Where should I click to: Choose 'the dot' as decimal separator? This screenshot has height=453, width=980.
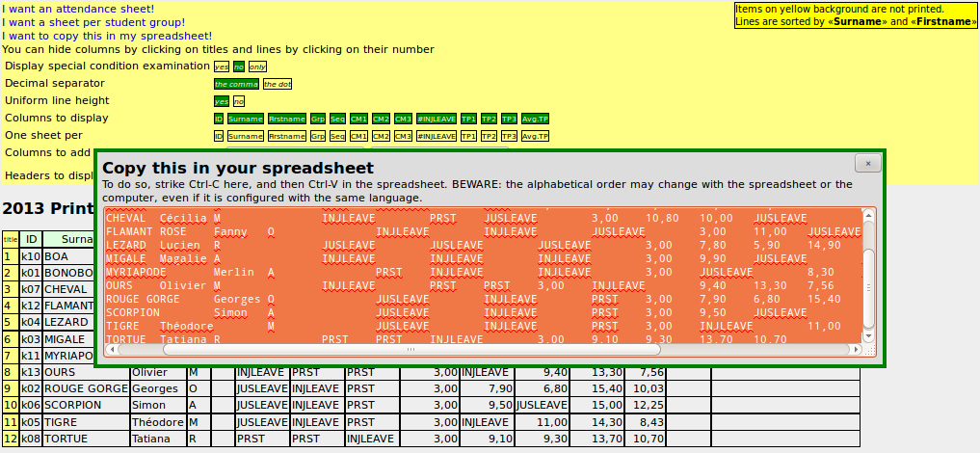(x=278, y=84)
